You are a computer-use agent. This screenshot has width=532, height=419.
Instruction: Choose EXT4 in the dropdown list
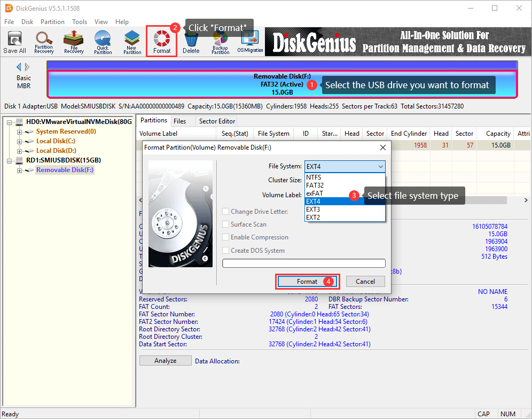pos(345,201)
